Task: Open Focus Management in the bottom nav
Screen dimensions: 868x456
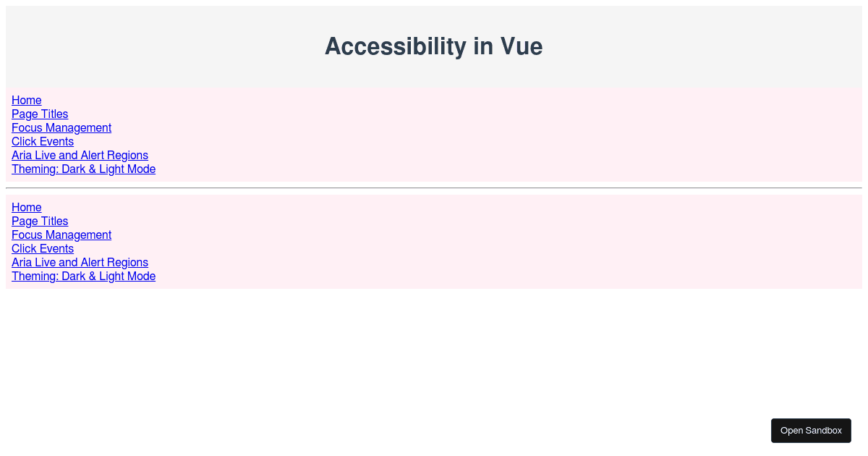Action: 61,235
